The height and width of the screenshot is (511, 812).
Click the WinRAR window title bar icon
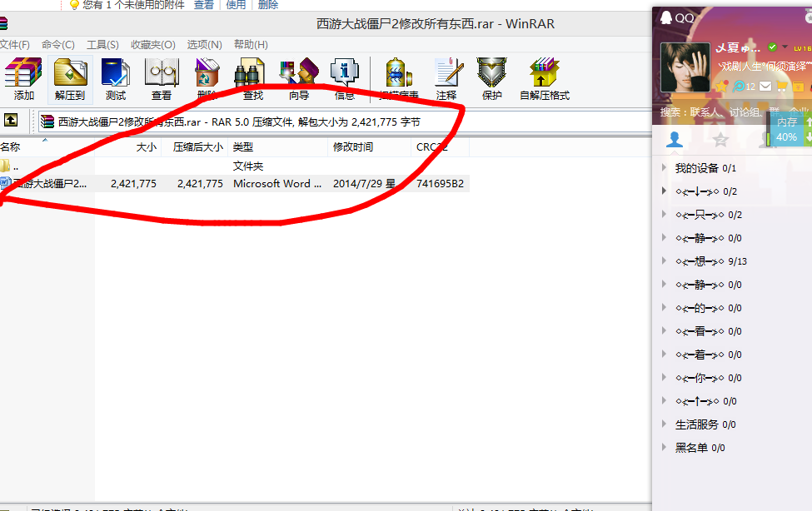[x=3, y=24]
